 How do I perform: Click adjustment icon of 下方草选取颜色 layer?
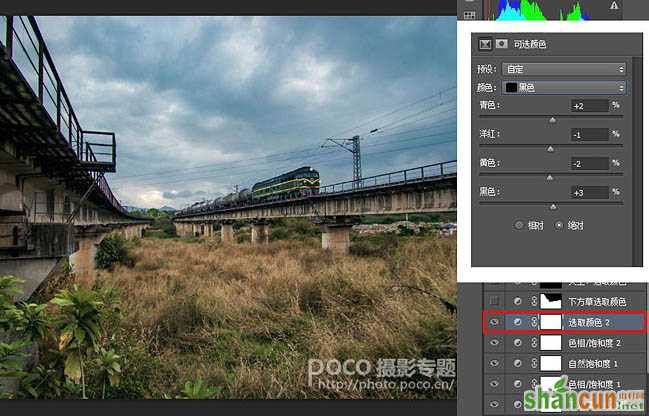[x=517, y=301]
